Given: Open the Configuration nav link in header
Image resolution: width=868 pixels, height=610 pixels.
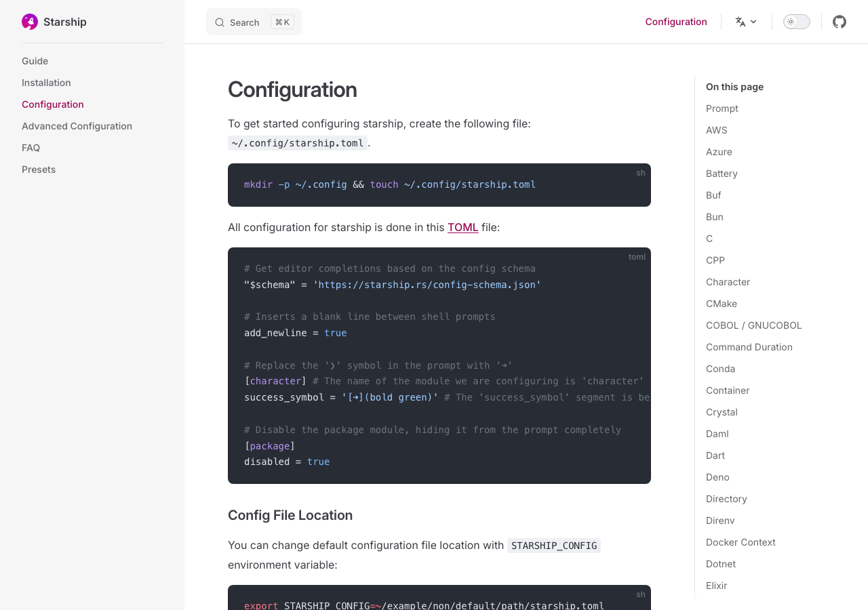Looking at the screenshot, I should [x=676, y=22].
